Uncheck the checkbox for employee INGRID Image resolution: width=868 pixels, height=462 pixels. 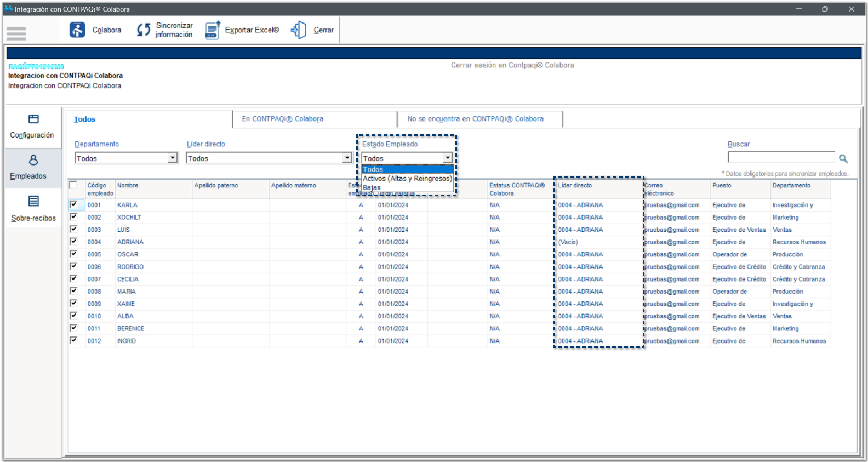point(73,340)
